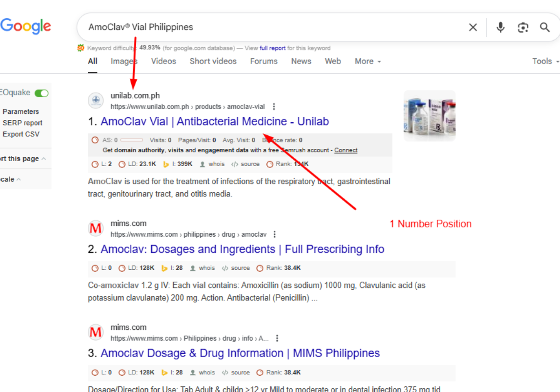Image resolution: width=560 pixels, height=392 pixels.
Task: Open three-dot menu for first mims.com result
Action: [x=275, y=234]
